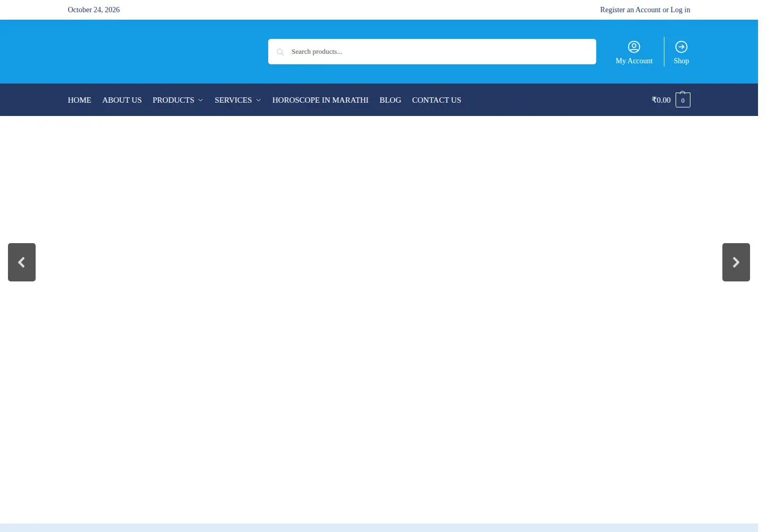Image resolution: width=766 pixels, height=532 pixels.
Task: Open the About Us menu item
Action: click(122, 100)
